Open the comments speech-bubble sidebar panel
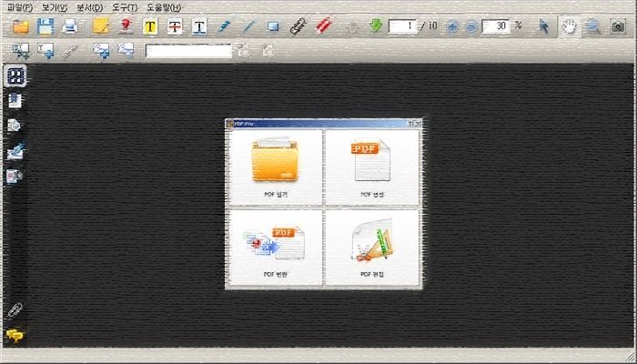637x364 pixels. pyautogui.click(x=15, y=336)
